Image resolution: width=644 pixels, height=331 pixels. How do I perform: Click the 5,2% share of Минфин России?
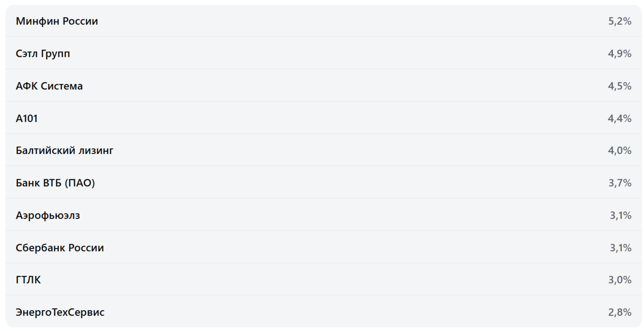click(x=619, y=21)
